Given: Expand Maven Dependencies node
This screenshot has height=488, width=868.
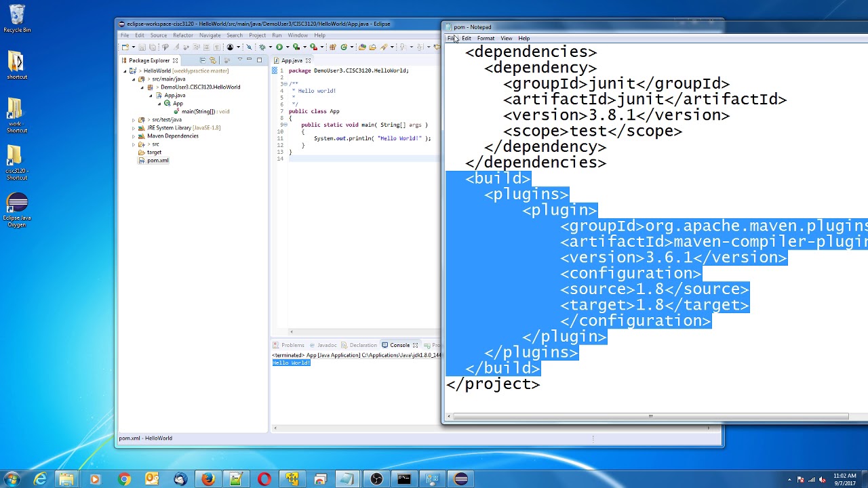Looking at the screenshot, I should pos(134,136).
